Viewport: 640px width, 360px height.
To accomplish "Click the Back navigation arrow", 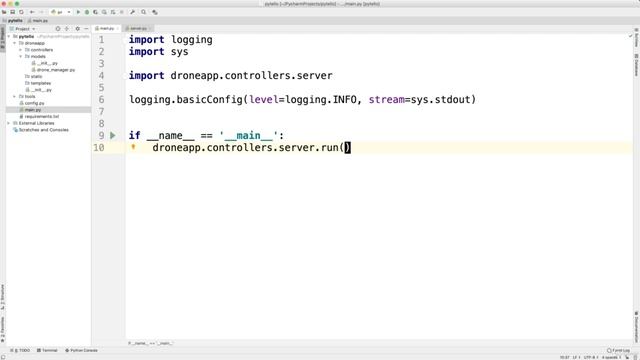I will pyautogui.click(x=32, y=12).
